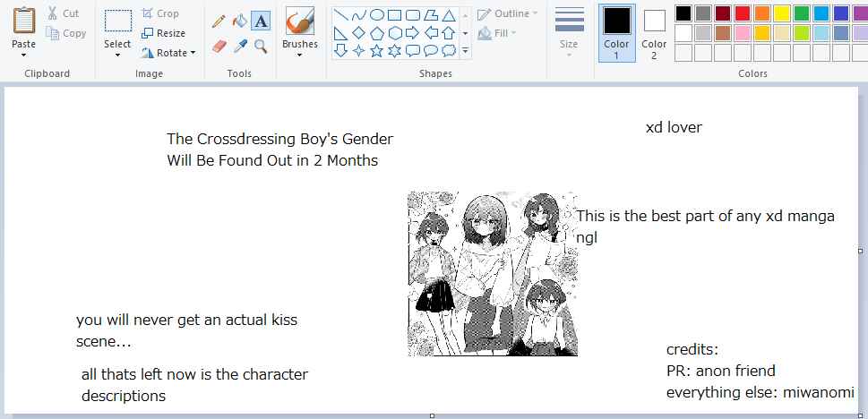Pick the brown color swatch

(723, 33)
